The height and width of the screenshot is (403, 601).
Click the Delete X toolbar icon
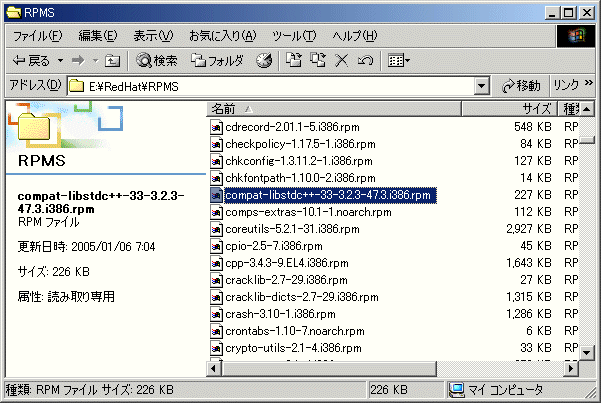[x=342, y=61]
